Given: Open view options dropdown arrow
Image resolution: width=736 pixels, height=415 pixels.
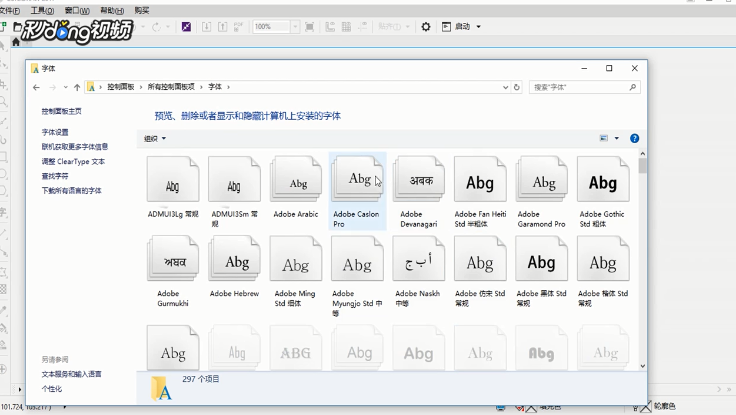Looking at the screenshot, I should pyautogui.click(x=617, y=138).
